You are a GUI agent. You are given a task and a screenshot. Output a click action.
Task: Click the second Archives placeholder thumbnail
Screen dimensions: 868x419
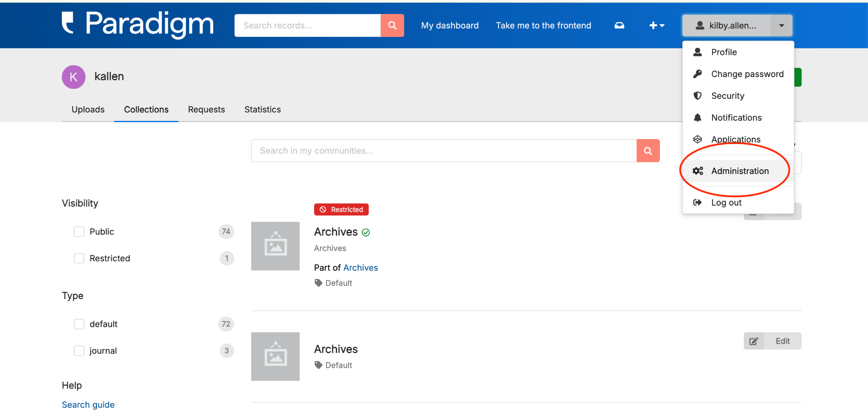click(x=275, y=356)
